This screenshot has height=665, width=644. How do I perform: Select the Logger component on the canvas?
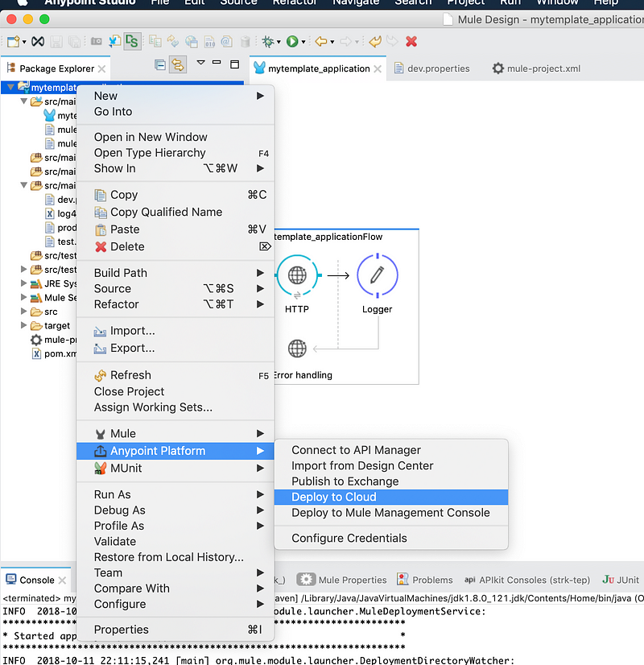click(x=377, y=275)
